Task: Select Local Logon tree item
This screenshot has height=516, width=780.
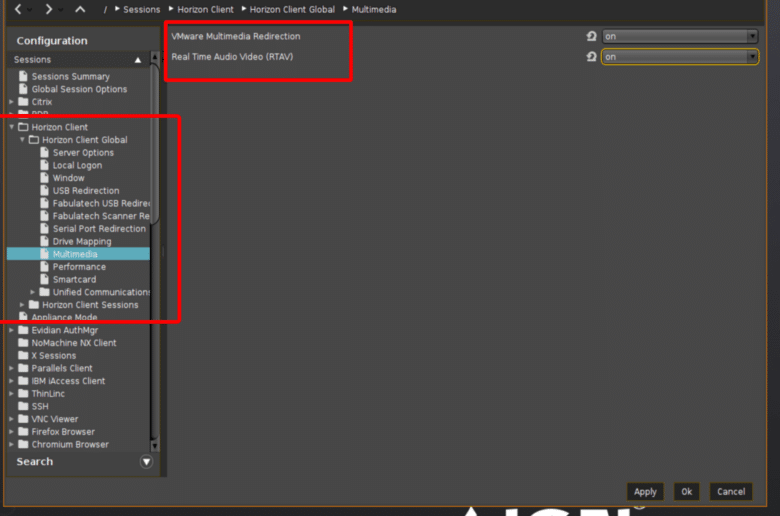Action: click(x=77, y=166)
